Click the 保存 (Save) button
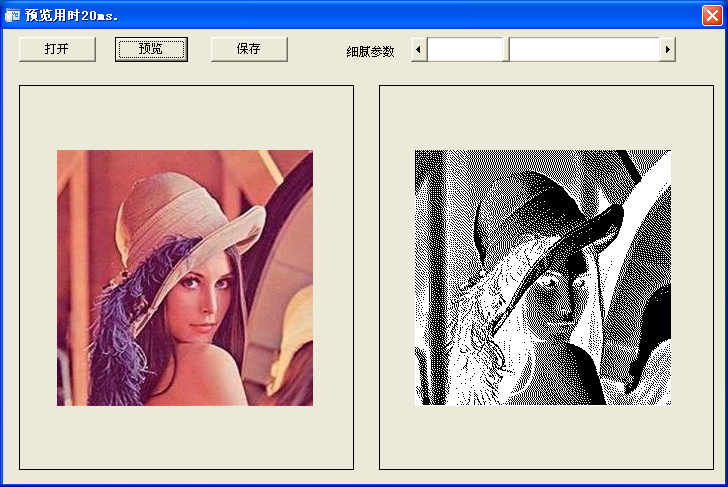 tap(249, 49)
